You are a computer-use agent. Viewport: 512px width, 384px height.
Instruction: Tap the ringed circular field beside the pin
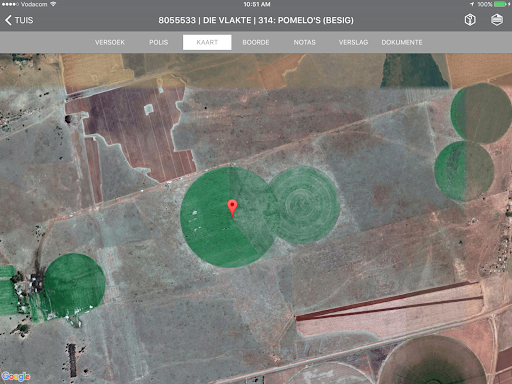coord(304,205)
